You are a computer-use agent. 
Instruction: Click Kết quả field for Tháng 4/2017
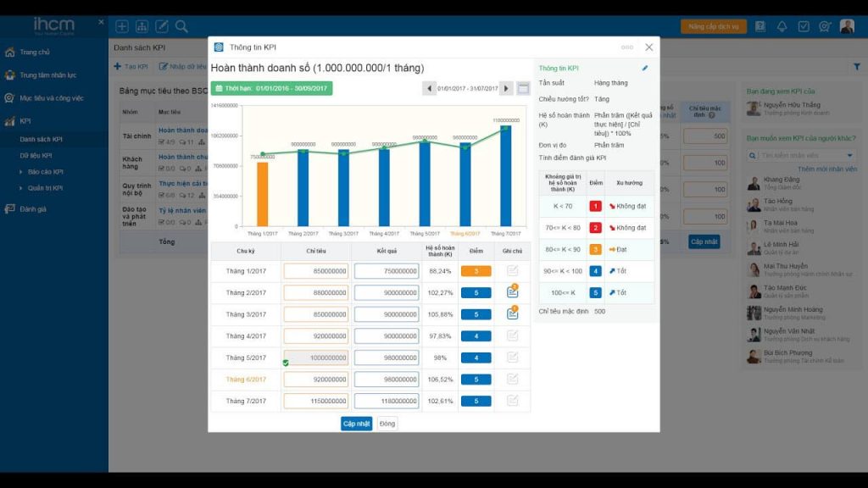click(x=387, y=335)
